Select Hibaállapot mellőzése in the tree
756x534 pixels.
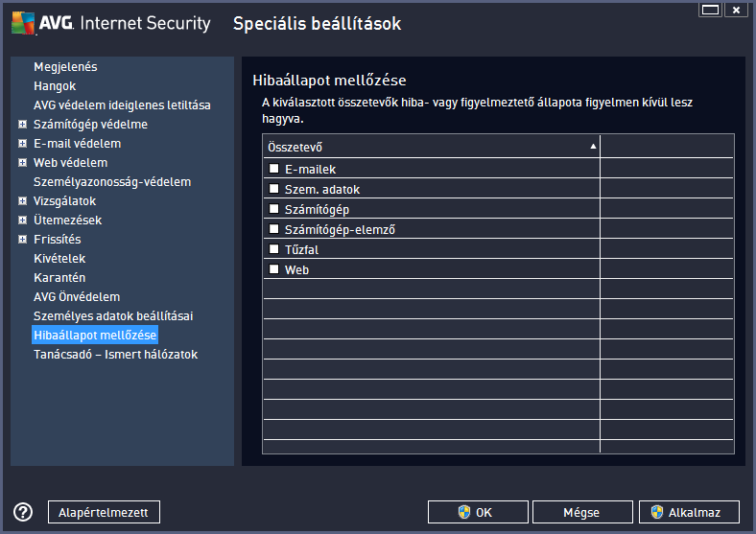click(95, 335)
